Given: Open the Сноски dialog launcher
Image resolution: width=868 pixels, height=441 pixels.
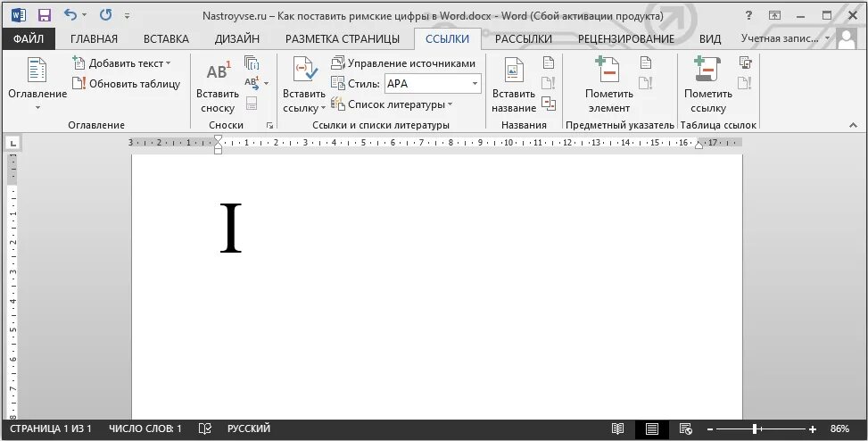Looking at the screenshot, I should click(x=269, y=126).
